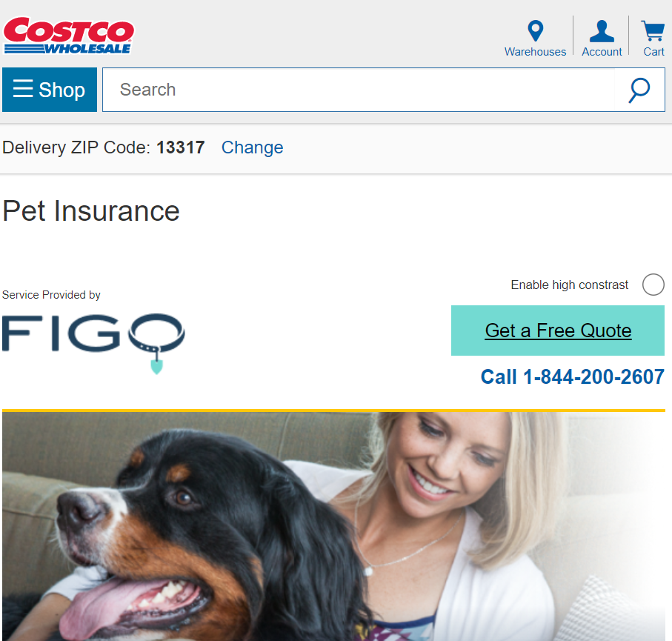Click the Cart text label
This screenshot has height=641, width=672.
pyautogui.click(x=653, y=52)
